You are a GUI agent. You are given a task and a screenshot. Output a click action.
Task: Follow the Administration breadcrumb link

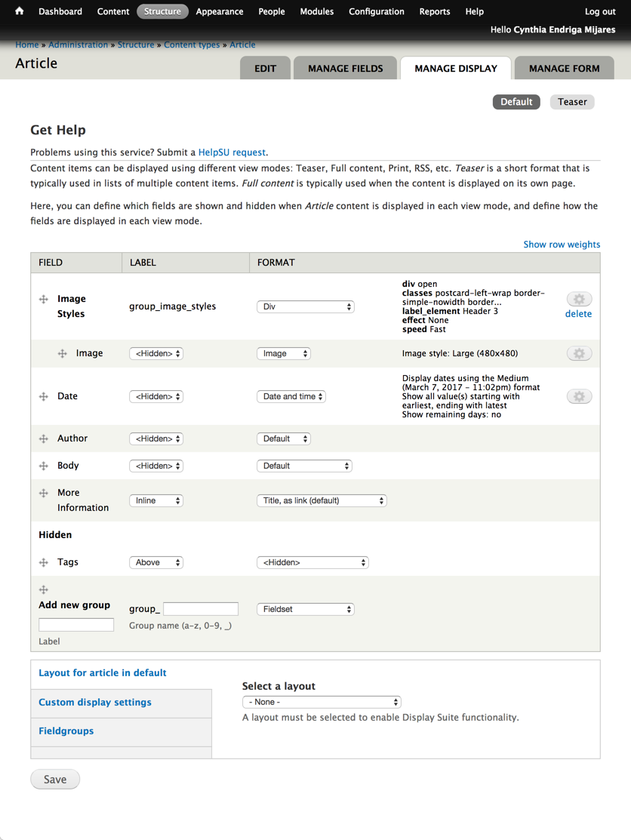pos(78,45)
